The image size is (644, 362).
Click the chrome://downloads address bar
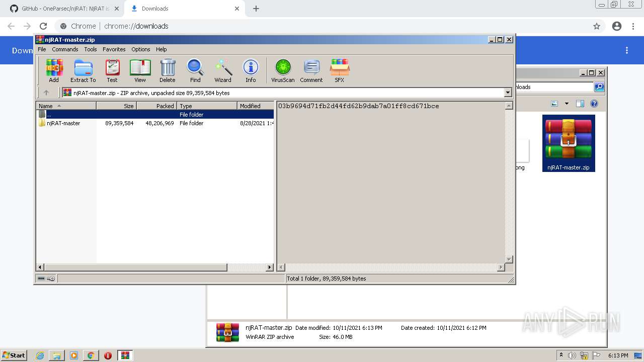322,26
